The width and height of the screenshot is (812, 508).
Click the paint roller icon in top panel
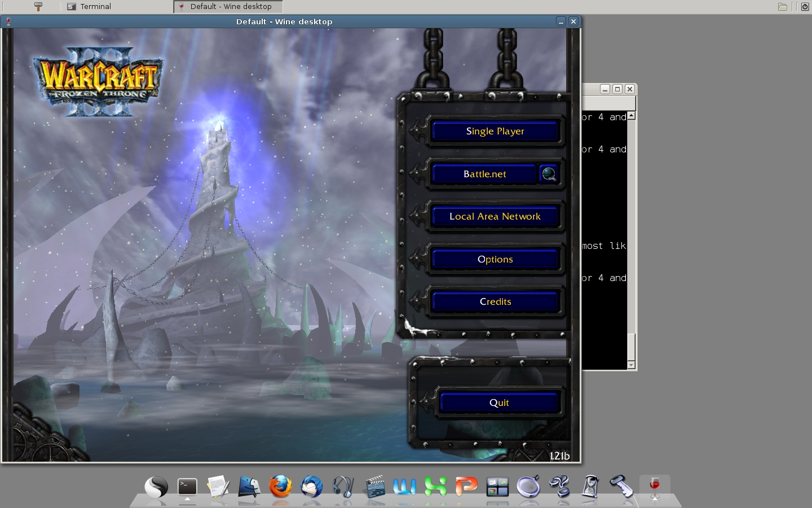(38, 7)
